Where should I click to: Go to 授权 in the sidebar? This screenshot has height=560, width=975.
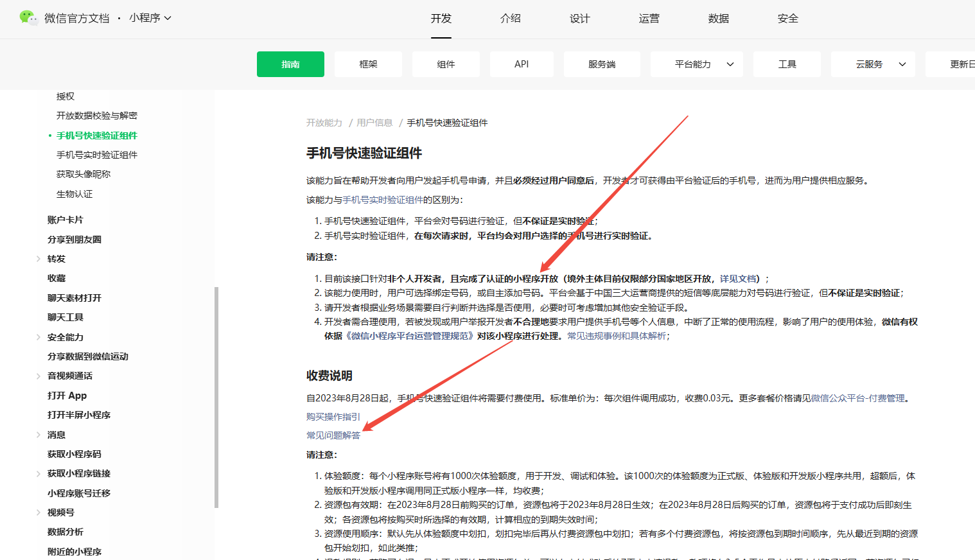click(x=66, y=96)
